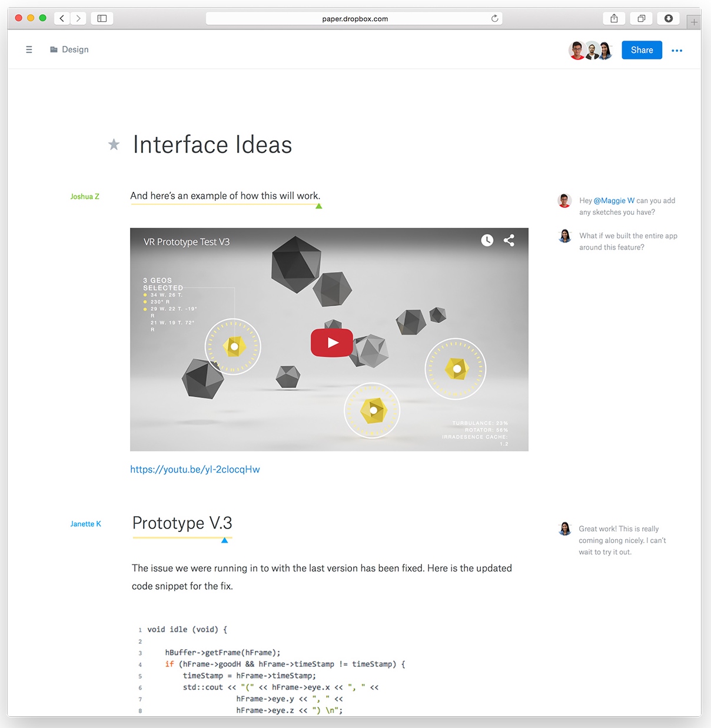
Task: Show all tabs overview
Action: pos(641,18)
